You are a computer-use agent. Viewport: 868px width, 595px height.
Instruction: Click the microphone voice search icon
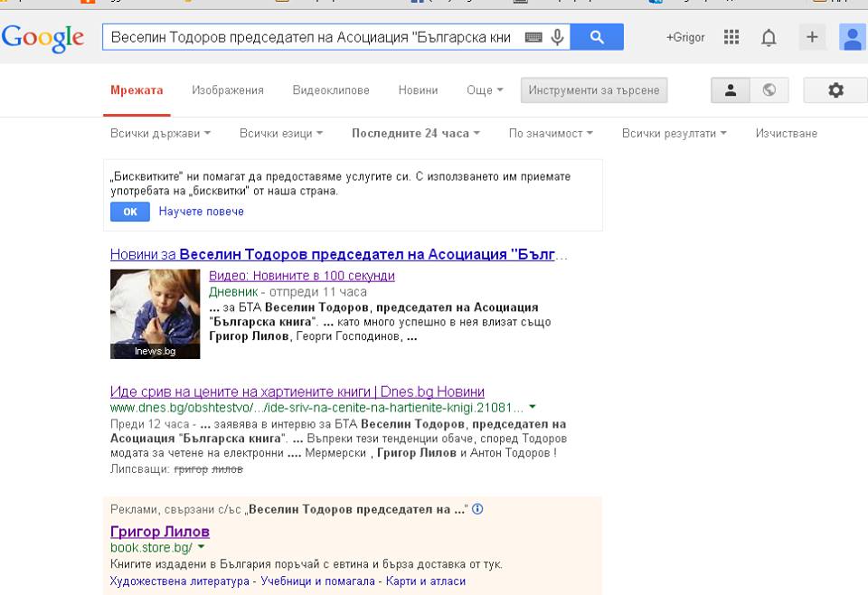(x=558, y=37)
